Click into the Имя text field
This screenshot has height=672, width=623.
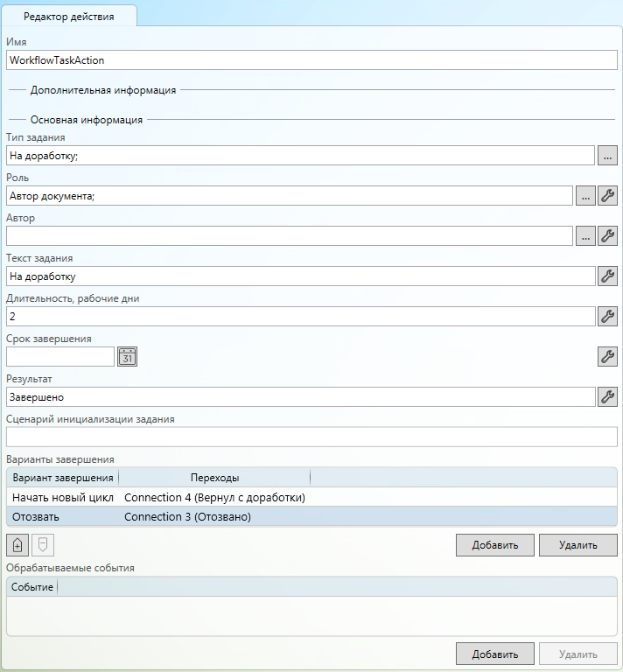(x=311, y=60)
